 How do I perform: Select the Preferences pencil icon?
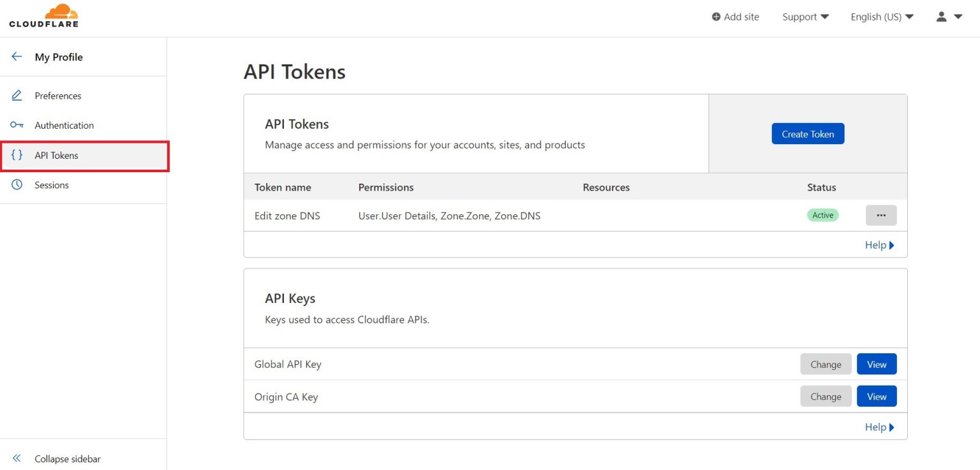[17, 95]
